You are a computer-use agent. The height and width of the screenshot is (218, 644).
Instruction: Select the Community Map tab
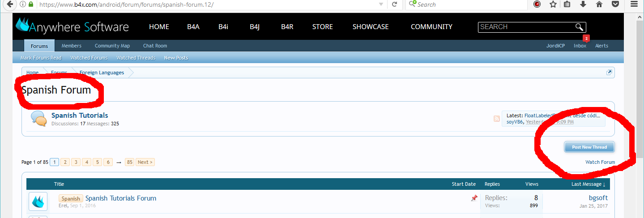[112, 46]
